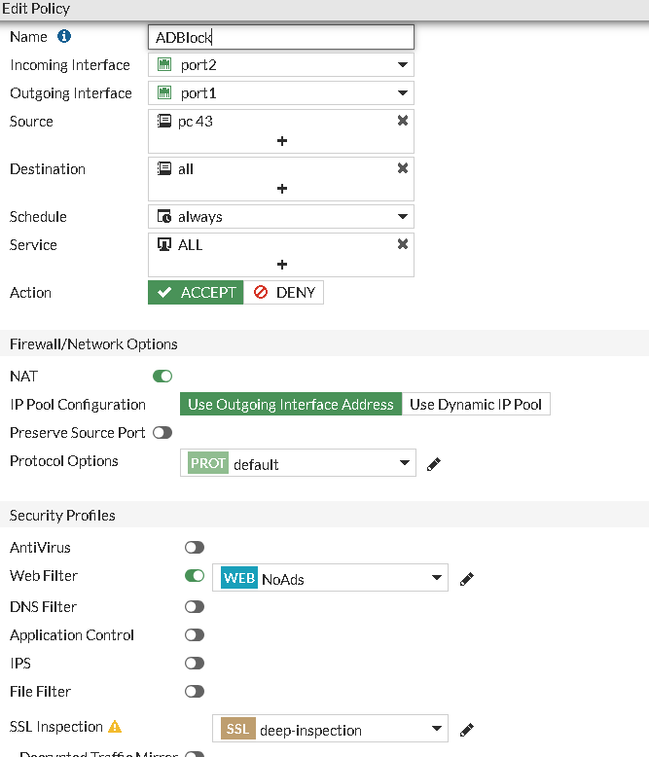Viewport: 649px width, 757px height.
Task: Remove pc 43 from Source
Action: [x=402, y=121]
